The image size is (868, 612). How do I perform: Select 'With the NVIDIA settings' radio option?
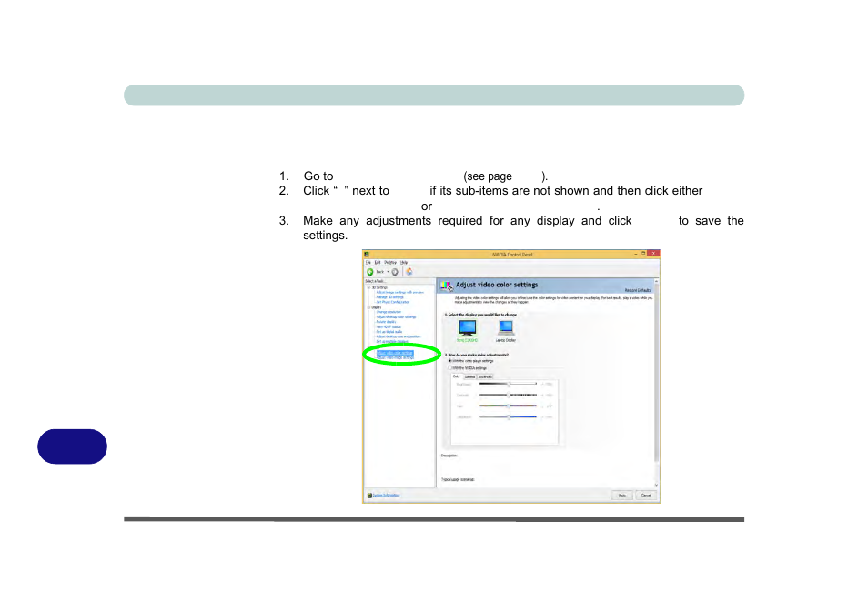click(448, 367)
